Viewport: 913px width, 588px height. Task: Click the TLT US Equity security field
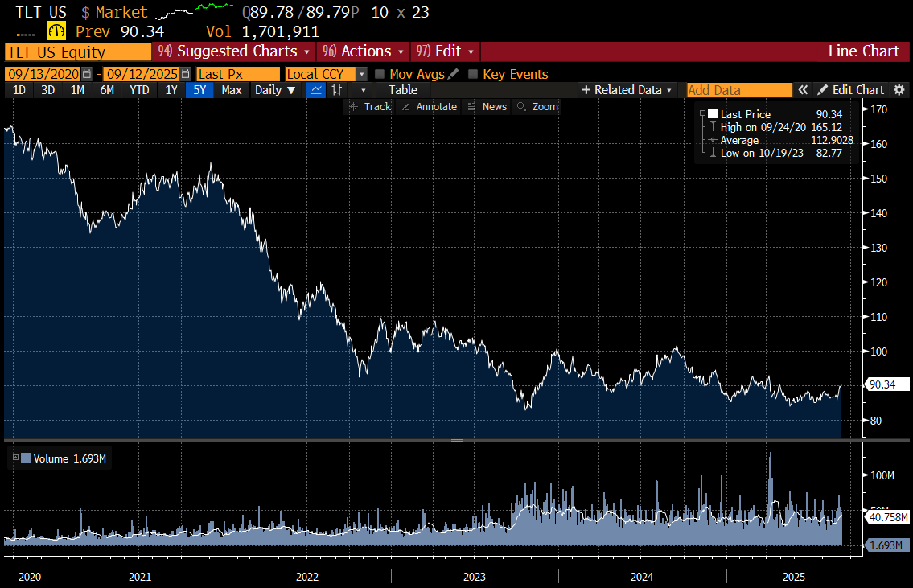click(x=78, y=52)
